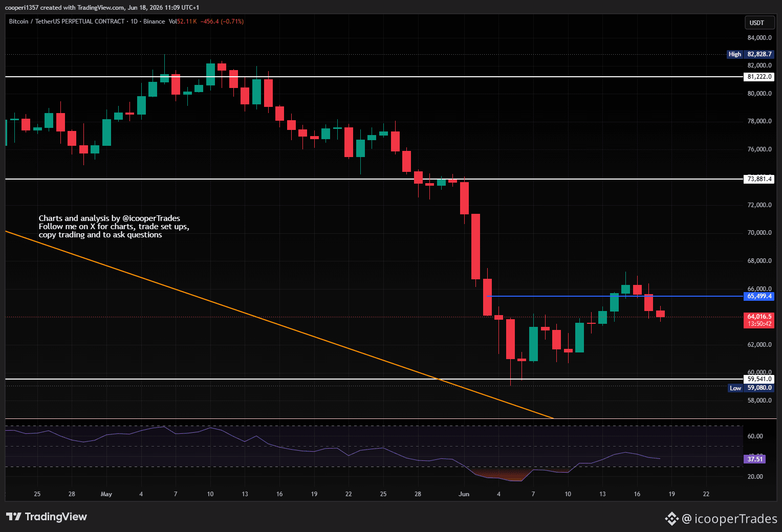
Task: Click the 72,000.0 price scale value
Action: click(759, 205)
